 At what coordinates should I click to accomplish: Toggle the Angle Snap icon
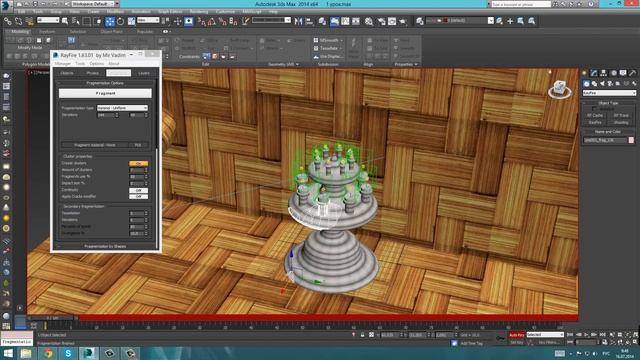(x=212, y=21)
